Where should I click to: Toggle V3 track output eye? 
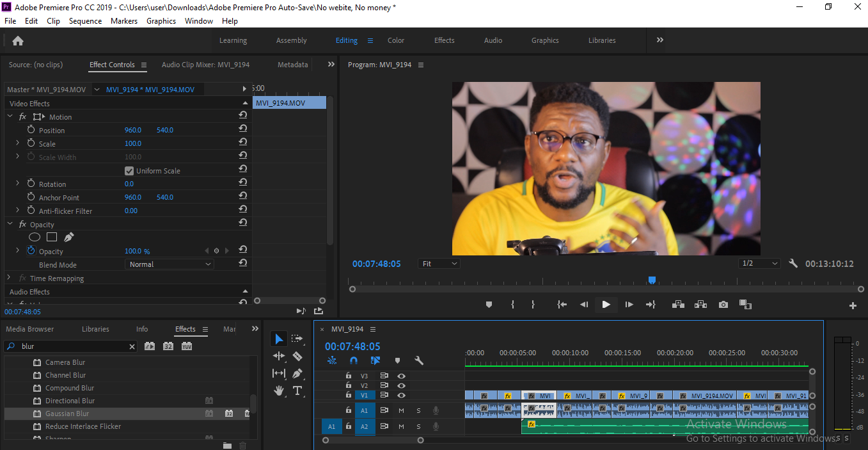coord(401,376)
